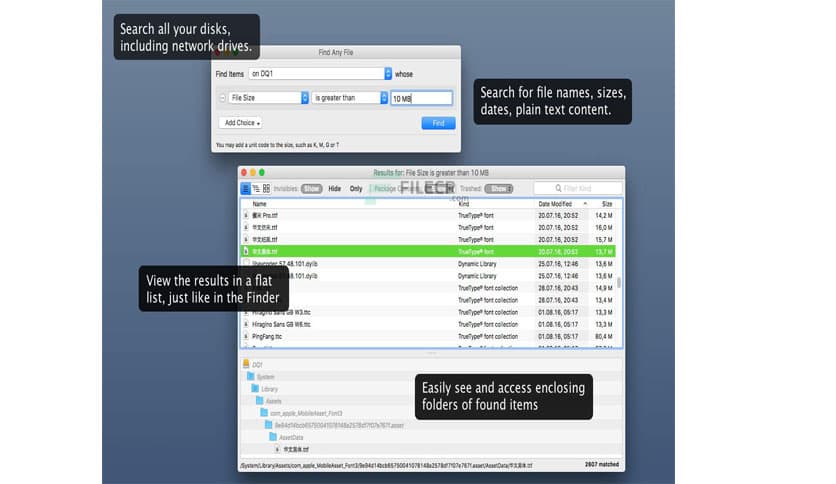Click the 15,7 M size cell
The width and height of the screenshot is (836, 484).
(x=604, y=239)
